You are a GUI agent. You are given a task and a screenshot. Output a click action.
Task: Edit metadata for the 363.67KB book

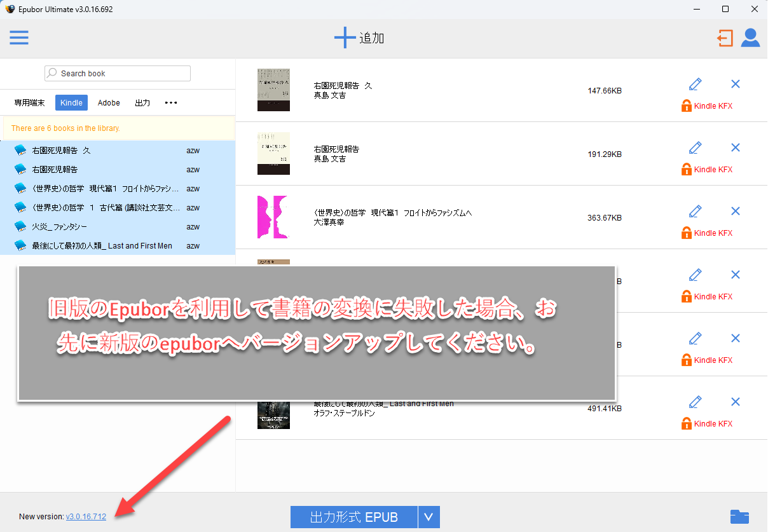pyautogui.click(x=696, y=211)
